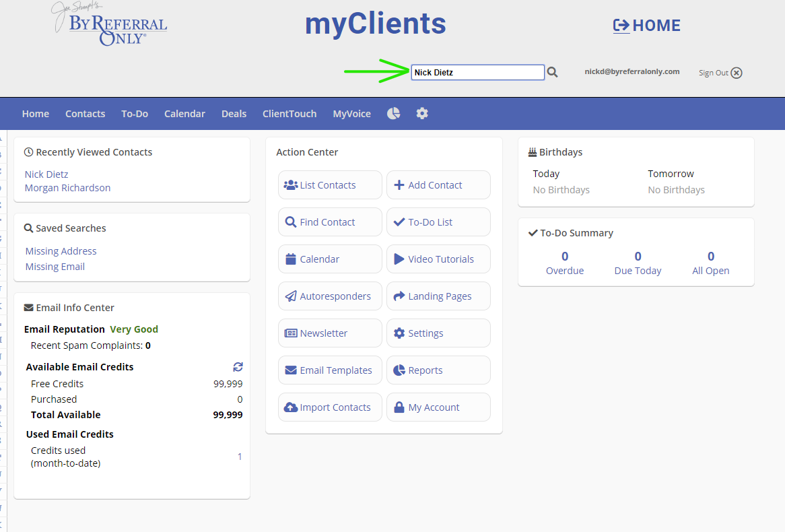This screenshot has height=532, width=785.
Task: Open the To-Do List button
Action: click(438, 222)
